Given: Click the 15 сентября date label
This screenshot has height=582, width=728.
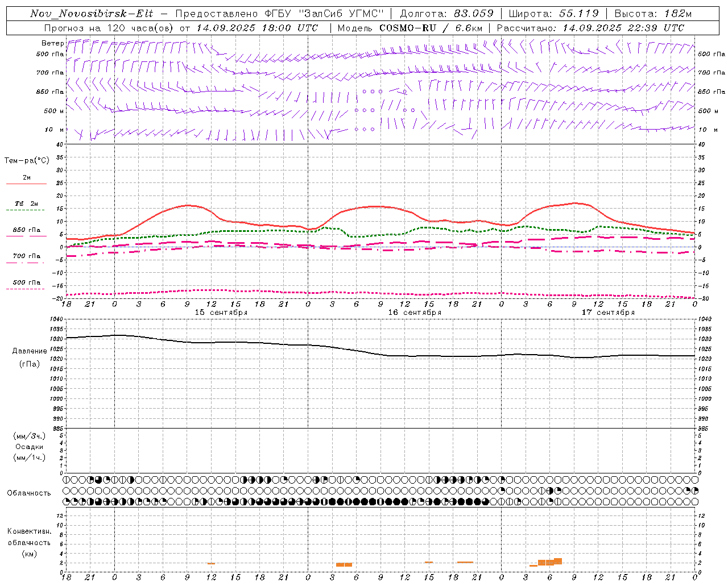Looking at the screenshot, I should 221,313.
